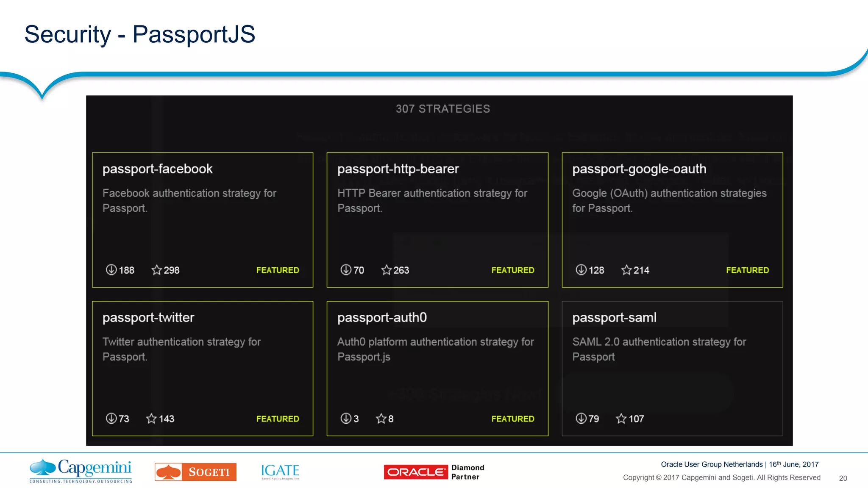The height and width of the screenshot is (488, 868).
Task: Click FEATURED label on passport-http-bearer card
Action: point(513,270)
